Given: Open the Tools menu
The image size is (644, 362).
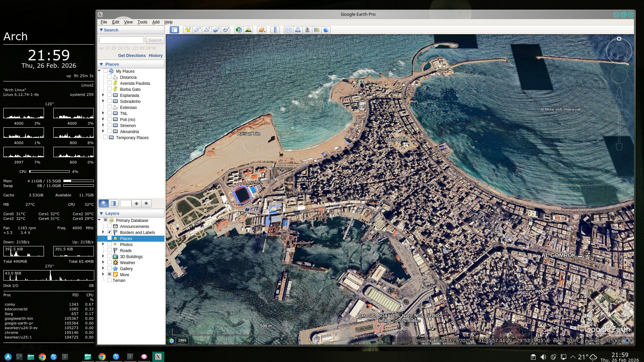Looking at the screenshot, I should pos(142,22).
